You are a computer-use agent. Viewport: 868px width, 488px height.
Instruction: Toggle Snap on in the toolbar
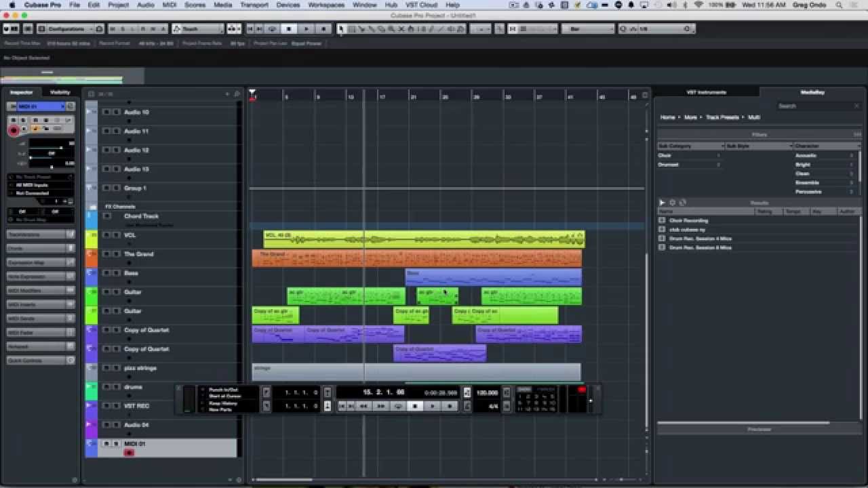[512, 29]
